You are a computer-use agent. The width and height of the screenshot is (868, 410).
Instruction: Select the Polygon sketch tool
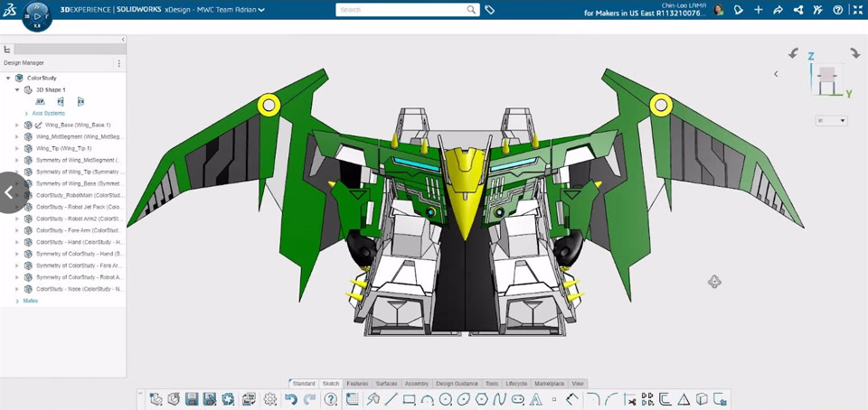click(x=482, y=399)
